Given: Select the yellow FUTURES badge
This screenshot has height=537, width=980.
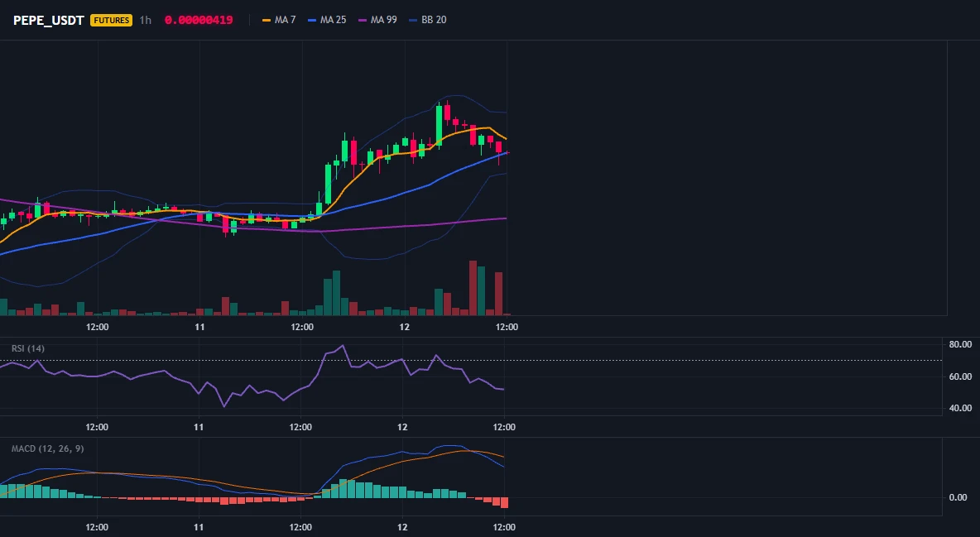Looking at the screenshot, I should (x=111, y=20).
